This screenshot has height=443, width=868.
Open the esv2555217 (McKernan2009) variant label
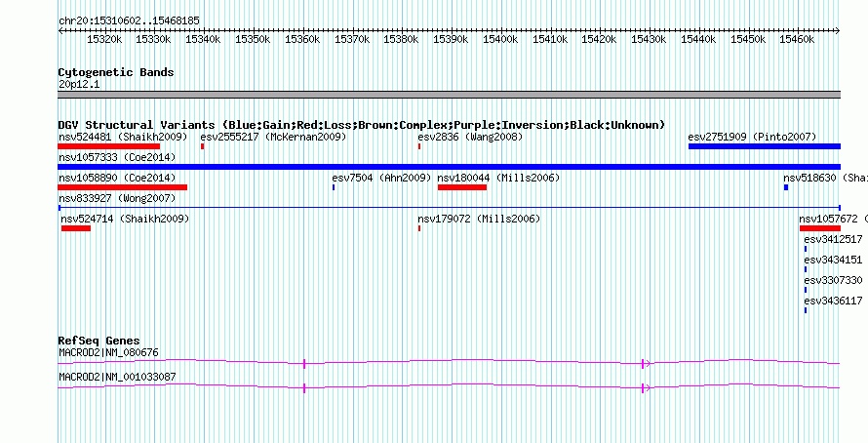pos(273,137)
